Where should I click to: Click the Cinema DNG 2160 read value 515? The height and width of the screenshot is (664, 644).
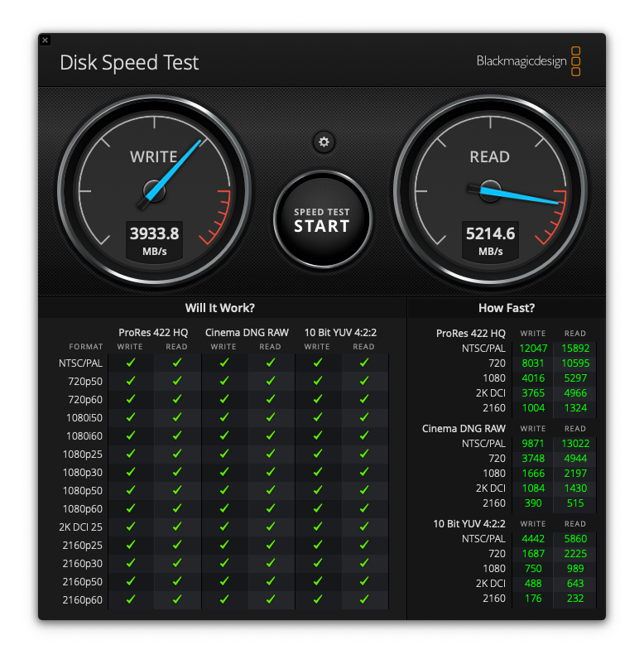575,503
